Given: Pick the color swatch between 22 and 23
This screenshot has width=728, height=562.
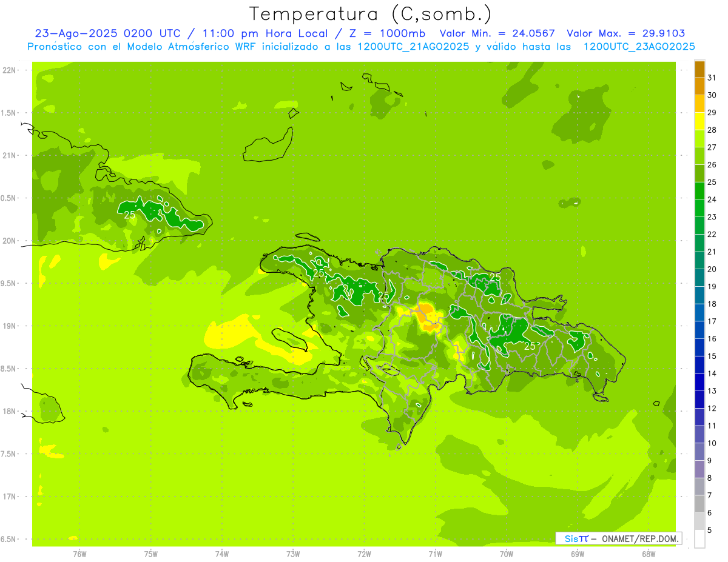Looking at the screenshot, I should (699, 226).
